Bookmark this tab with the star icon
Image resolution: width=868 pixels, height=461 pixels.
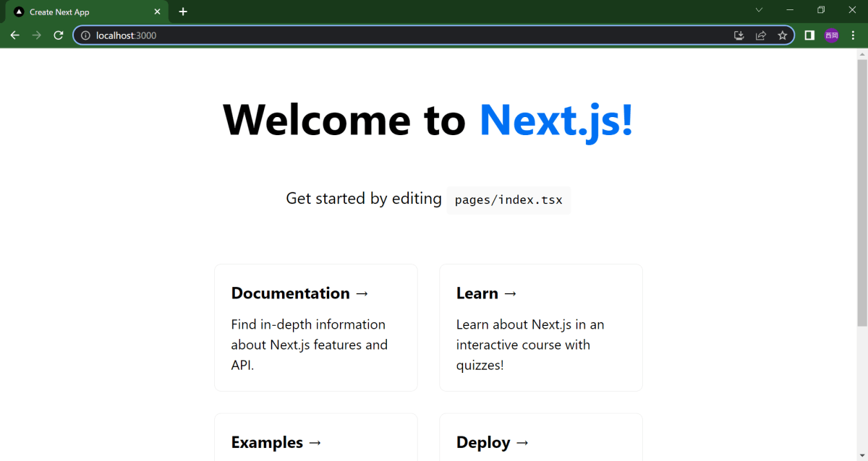point(782,35)
